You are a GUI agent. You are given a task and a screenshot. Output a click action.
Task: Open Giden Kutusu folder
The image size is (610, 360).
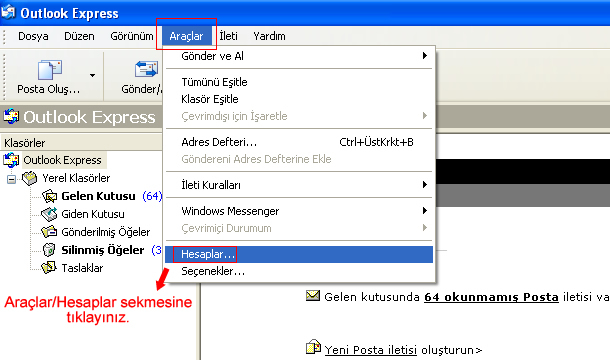click(x=93, y=214)
